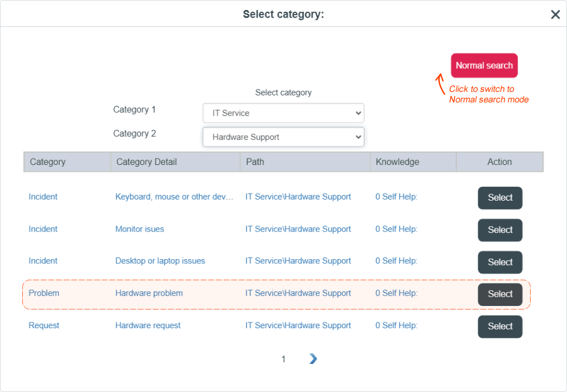Open the Desktop or laptop issues link

pos(160,261)
